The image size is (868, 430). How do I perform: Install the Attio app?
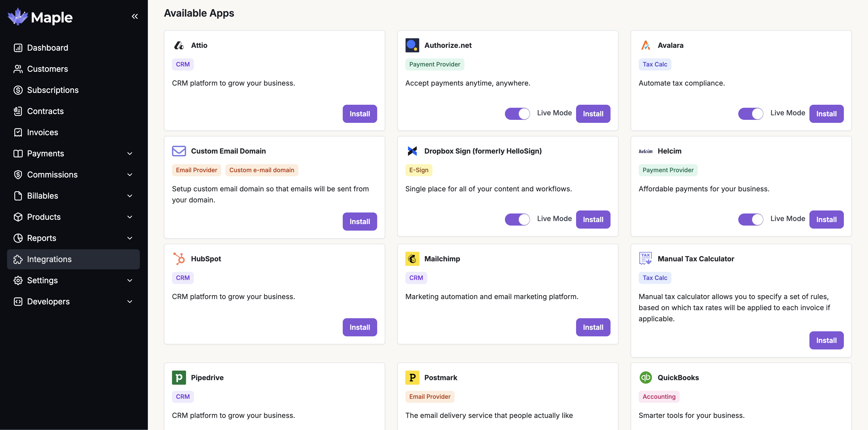360,114
